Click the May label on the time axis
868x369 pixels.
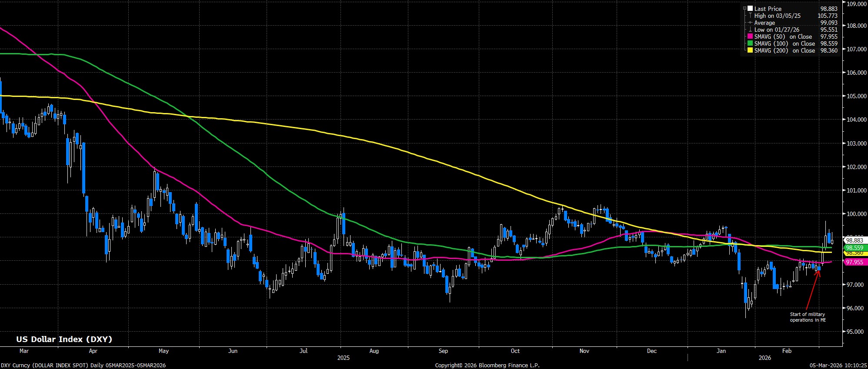(x=164, y=351)
